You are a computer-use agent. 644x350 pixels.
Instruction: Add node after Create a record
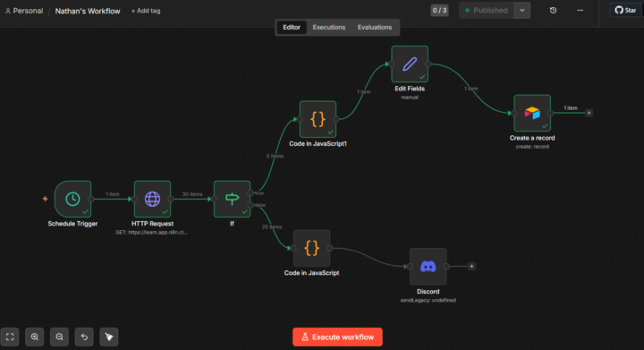[589, 113]
